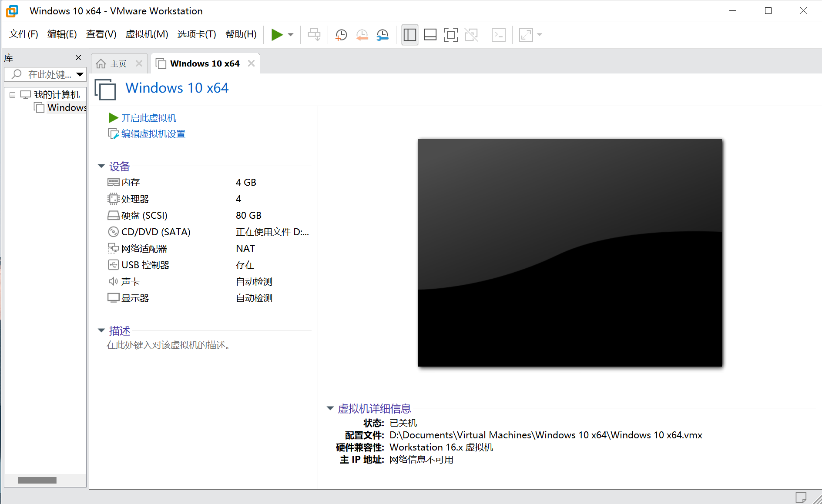Click the Unity mode toolbar icon

click(x=471, y=35)
